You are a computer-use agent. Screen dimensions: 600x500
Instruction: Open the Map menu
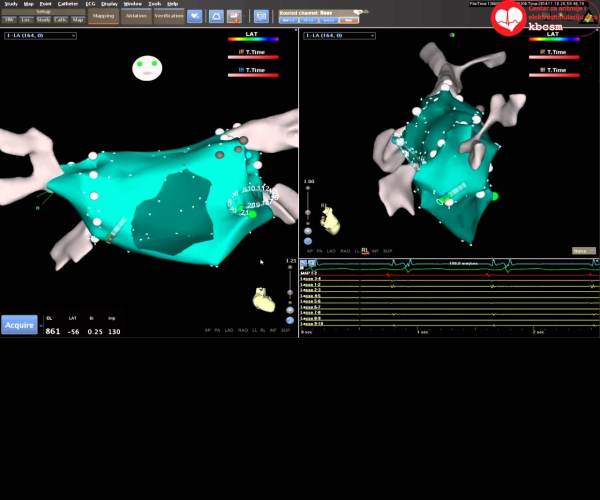click(x=28, y=4)
